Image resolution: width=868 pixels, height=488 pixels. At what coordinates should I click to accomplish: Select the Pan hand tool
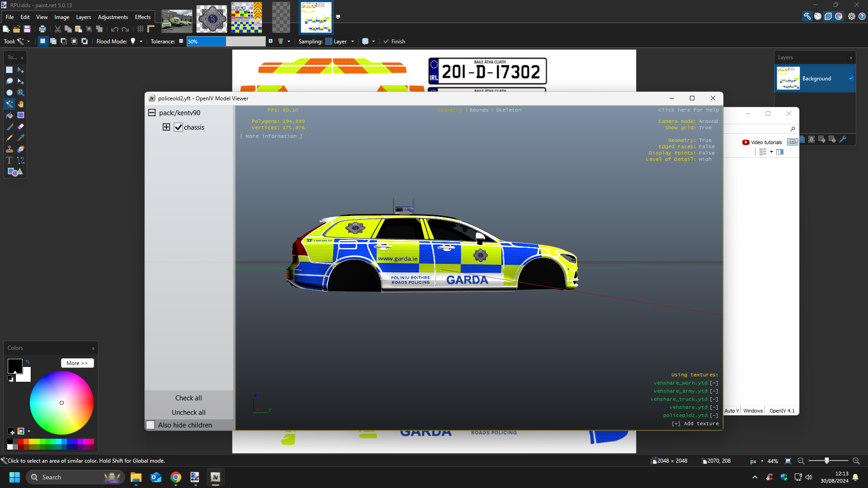click(21, 104)
